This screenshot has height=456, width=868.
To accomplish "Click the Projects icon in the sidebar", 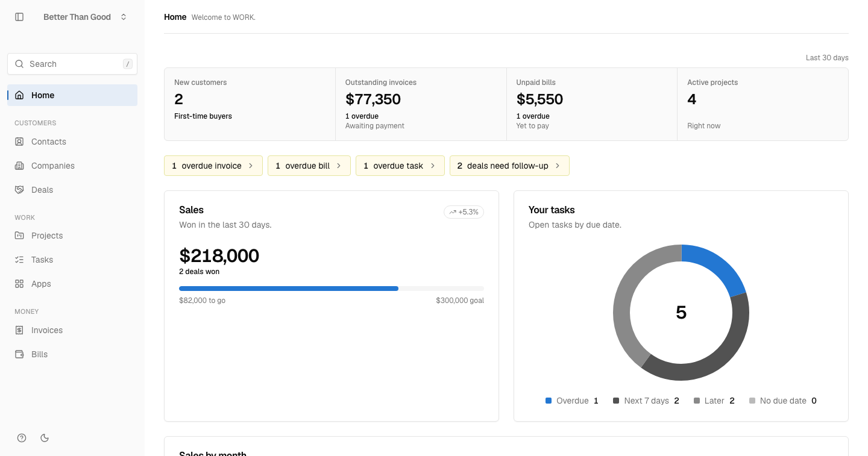I will pos(19,236).
